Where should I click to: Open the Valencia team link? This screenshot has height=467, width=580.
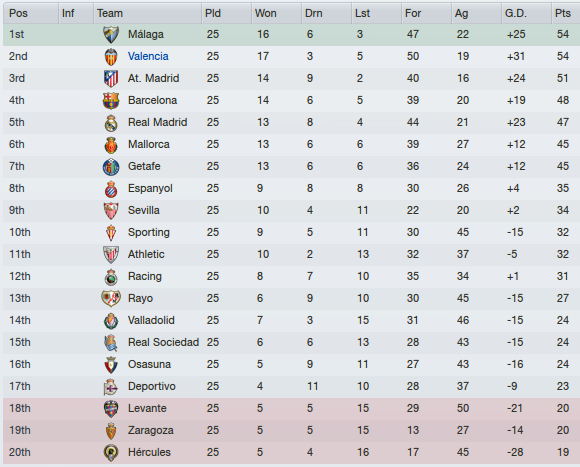pyautogui.click(x=148, y=56)
